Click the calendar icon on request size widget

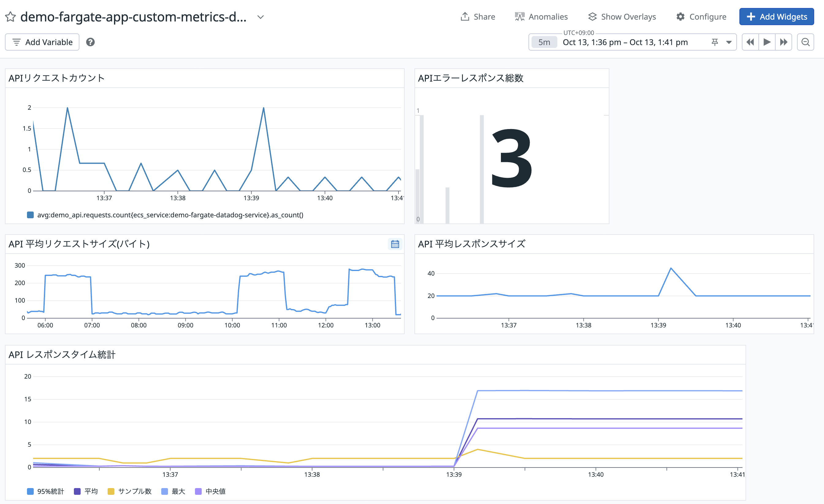coord(395,244)
